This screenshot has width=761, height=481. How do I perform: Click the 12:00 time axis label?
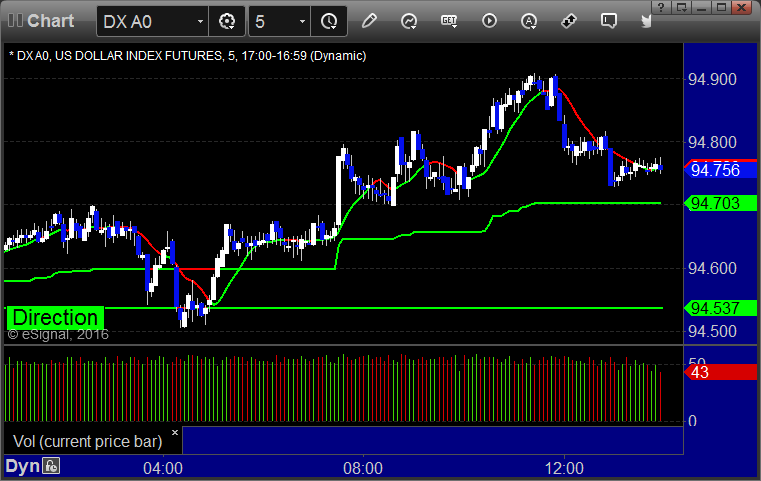564,468
